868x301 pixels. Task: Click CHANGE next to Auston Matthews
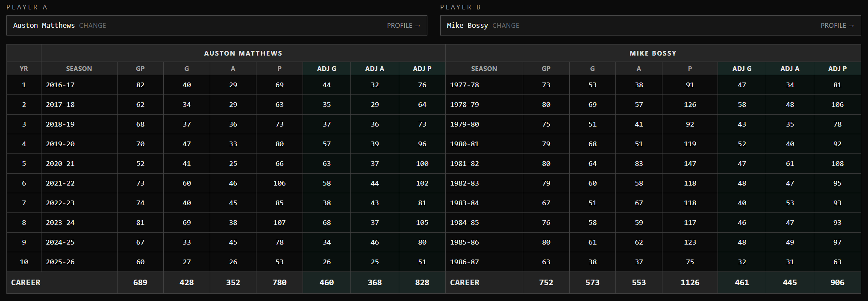pos(92,26)
